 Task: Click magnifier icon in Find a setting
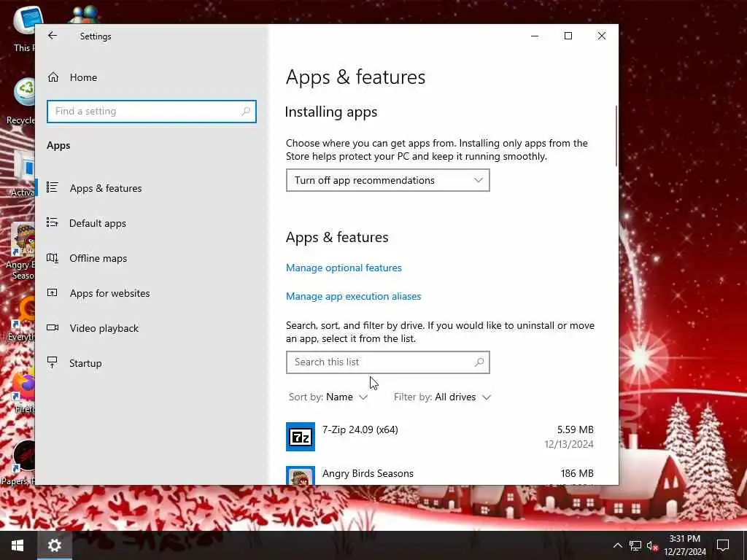coord(246,112)
